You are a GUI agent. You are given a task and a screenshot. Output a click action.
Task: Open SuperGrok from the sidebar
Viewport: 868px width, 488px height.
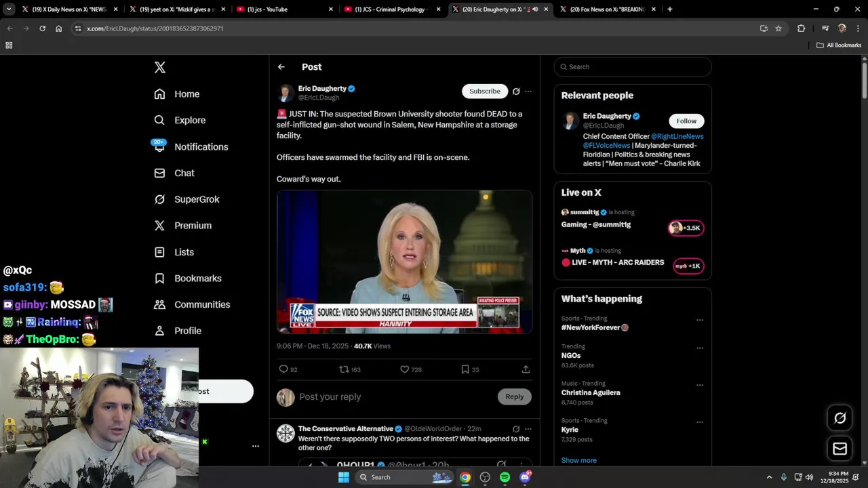[x=186, y=199]
